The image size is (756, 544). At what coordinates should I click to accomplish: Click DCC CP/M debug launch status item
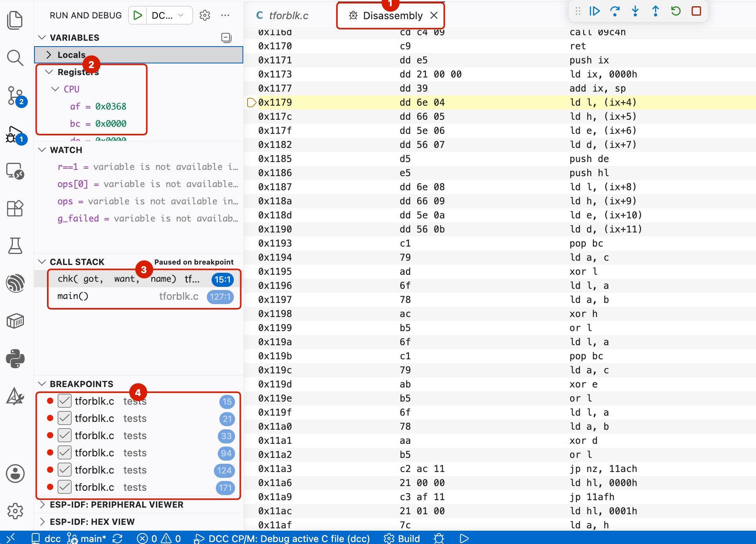tap(282, 539)
